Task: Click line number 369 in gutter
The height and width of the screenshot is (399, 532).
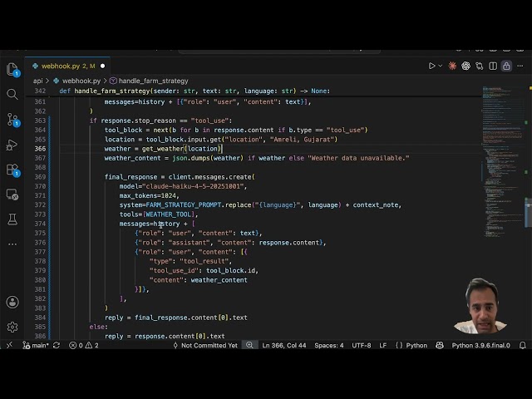Action: coord(40,177)
